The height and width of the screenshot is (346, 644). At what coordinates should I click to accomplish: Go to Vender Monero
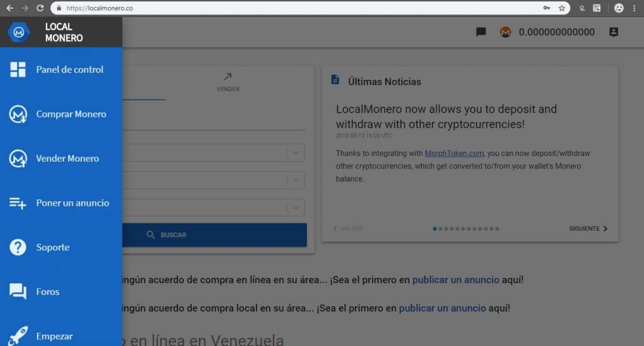click(61, 159)
